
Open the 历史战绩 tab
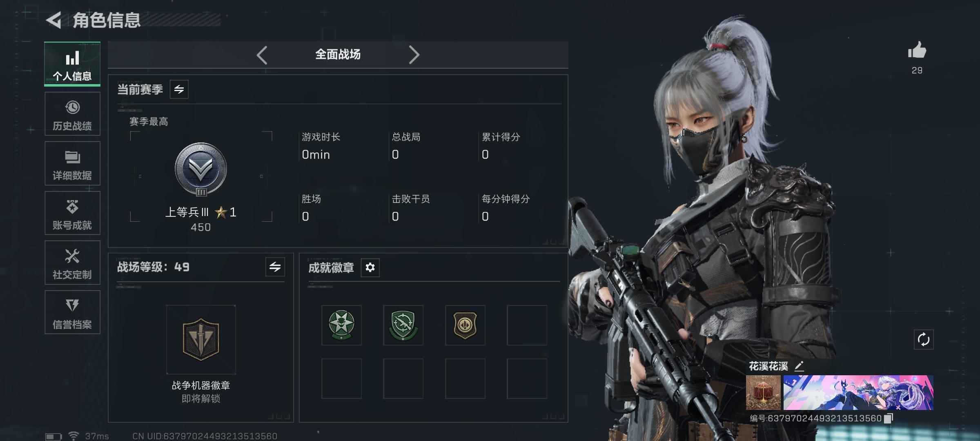pos(72,114)
